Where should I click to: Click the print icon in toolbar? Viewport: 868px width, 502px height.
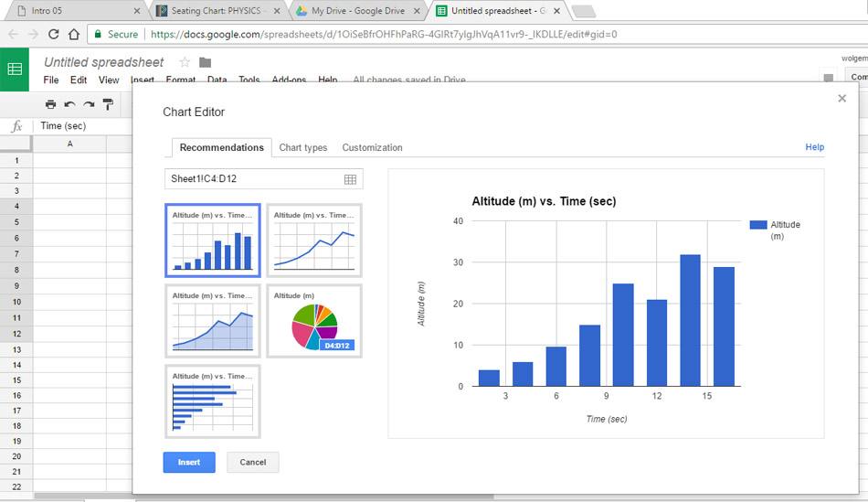pos(51,104)
